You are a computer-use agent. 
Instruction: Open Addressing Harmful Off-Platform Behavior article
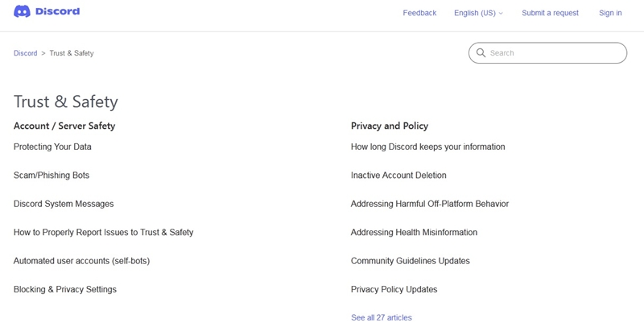click(x=430, y=204)
